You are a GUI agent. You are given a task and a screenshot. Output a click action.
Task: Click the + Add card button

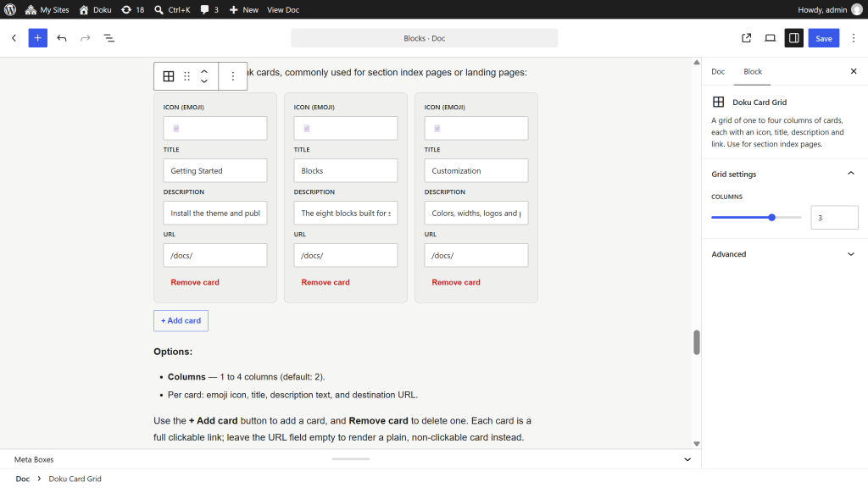point(181,321)
